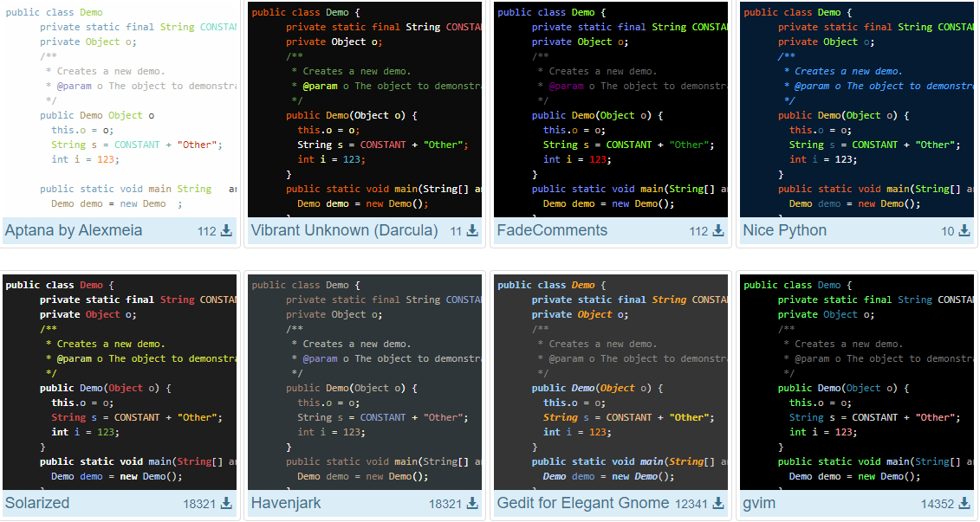980x522 pixels.
Task: Click the 11 download count of Vibrant Unknown
Action: 456,232
